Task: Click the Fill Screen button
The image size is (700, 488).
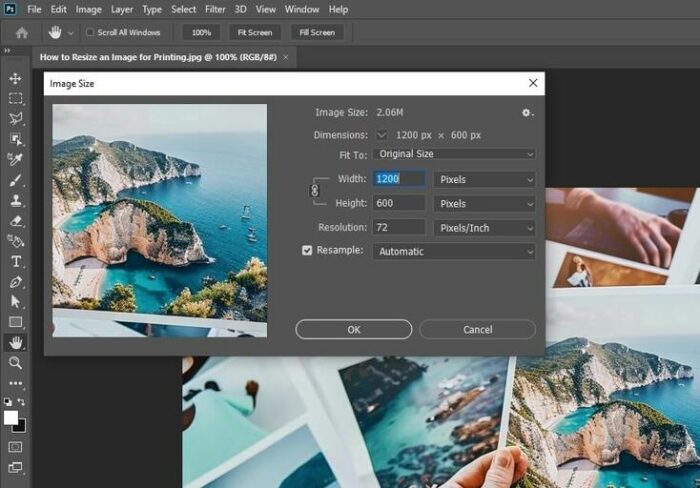Action: click(x=317, y=33)
